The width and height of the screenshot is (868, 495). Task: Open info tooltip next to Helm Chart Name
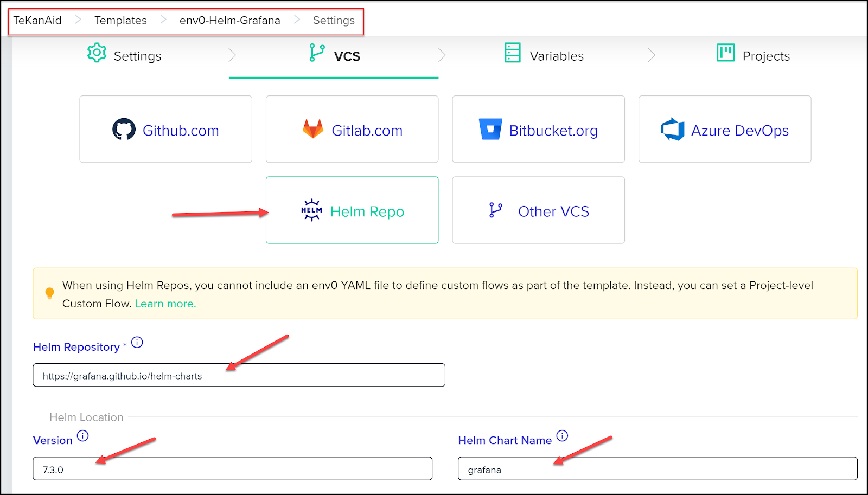click(x=562, y=436)
